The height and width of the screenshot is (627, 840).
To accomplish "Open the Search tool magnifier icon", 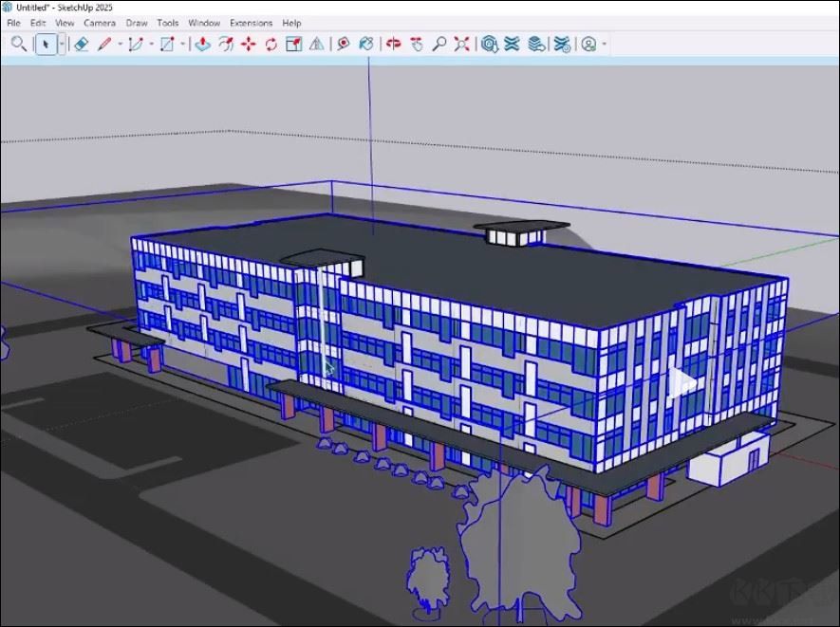I will 18,44.
